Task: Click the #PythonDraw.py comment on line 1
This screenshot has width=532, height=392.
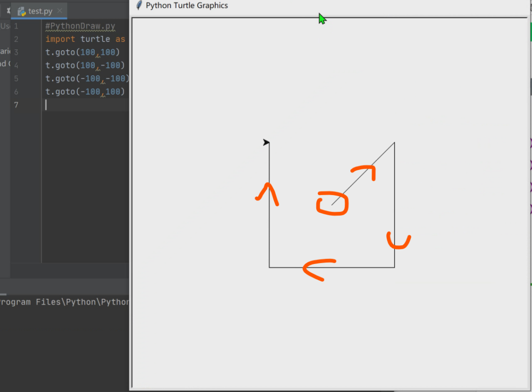Action: (x=80, y=26)
